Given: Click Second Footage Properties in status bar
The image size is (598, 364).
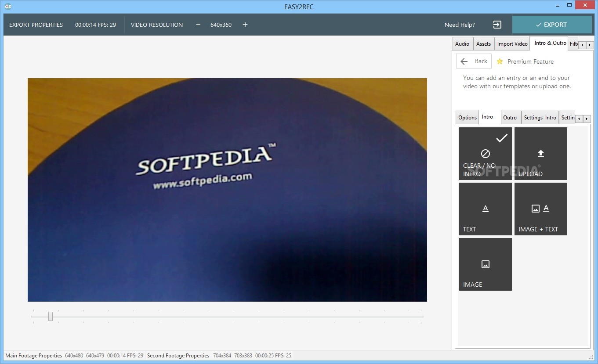Looking at the screenshot, I should coord(178,356).
